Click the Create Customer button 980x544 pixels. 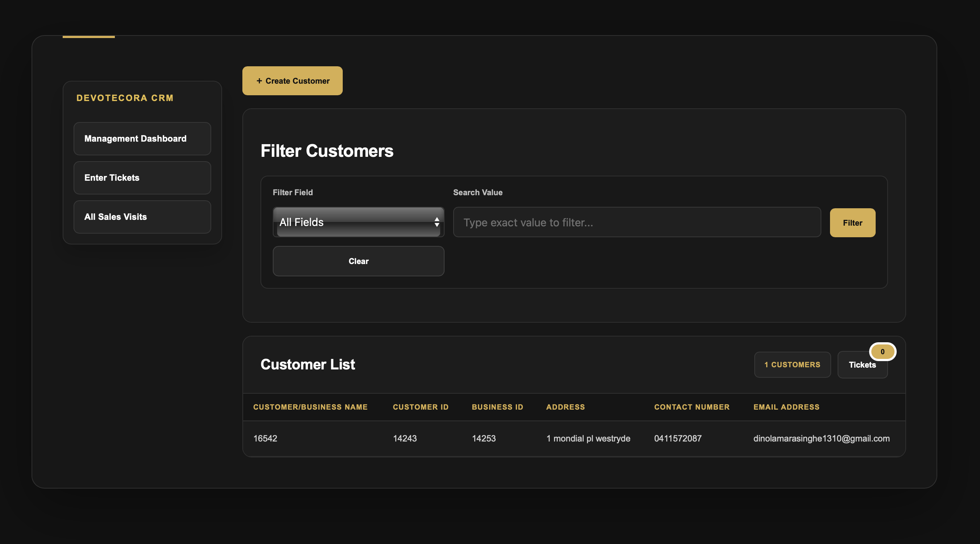pyautogui.click(x=292, y=81)
